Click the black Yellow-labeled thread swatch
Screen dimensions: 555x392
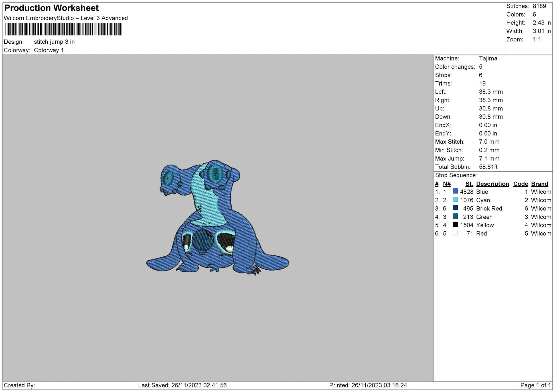455,225
